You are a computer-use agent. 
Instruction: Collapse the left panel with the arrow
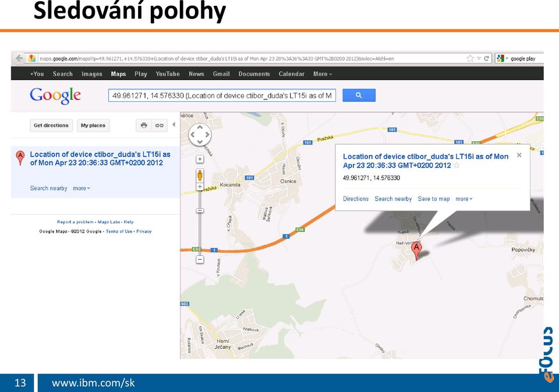[x=174, y=124]
